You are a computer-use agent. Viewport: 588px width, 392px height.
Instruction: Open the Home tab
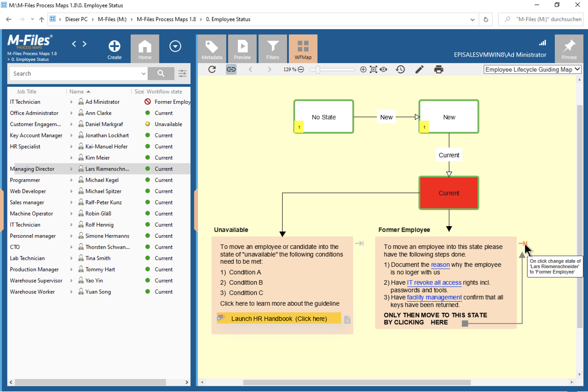[x=145, y=49]
